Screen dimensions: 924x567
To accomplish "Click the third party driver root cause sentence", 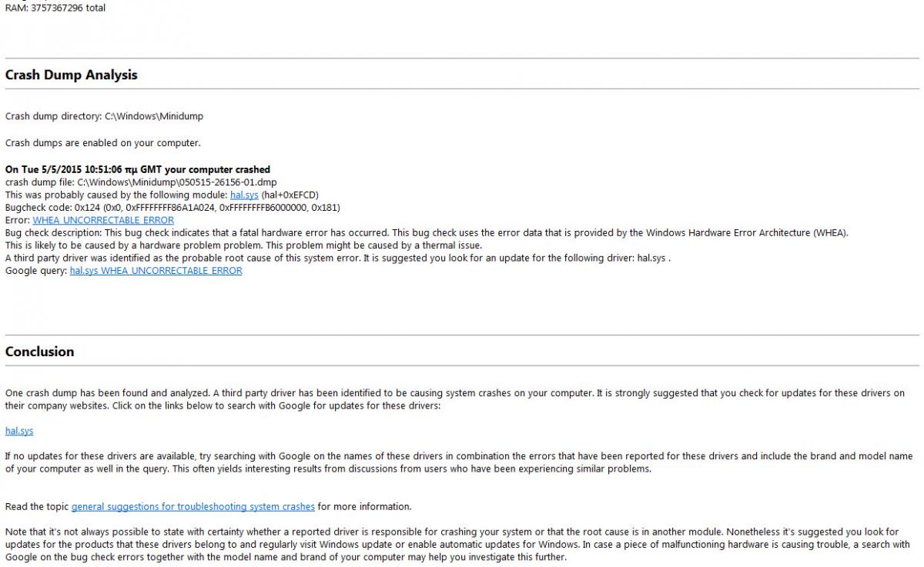I will [338, 258].
